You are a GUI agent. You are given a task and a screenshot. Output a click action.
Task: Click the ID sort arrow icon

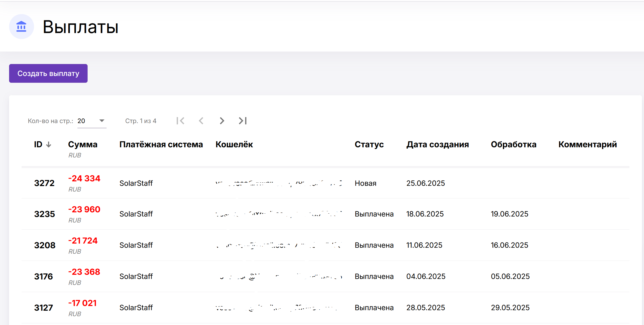[x=49, y=145]
